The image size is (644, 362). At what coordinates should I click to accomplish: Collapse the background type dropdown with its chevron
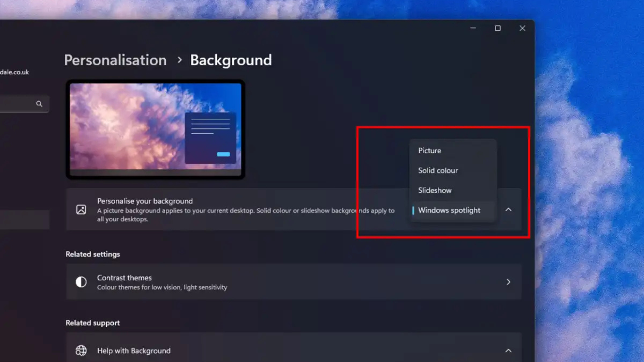(x=508, y=209)
